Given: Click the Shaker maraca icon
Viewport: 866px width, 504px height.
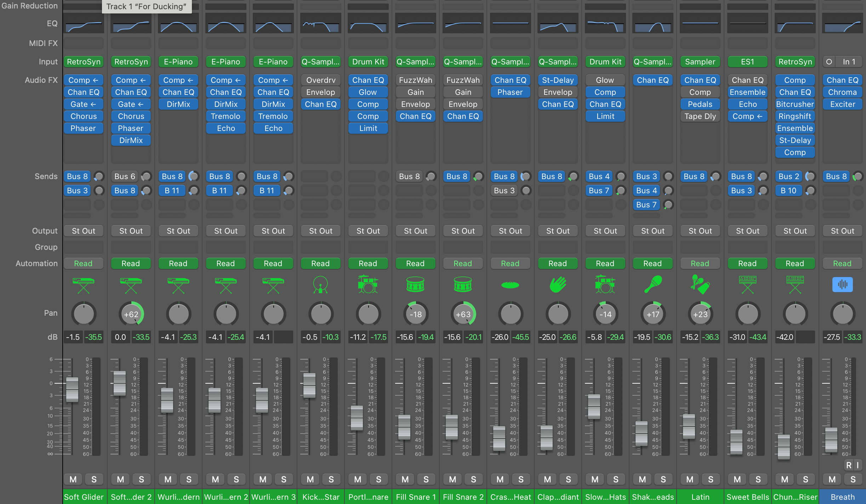Looking at the screenshot, I should click(653, 285).
